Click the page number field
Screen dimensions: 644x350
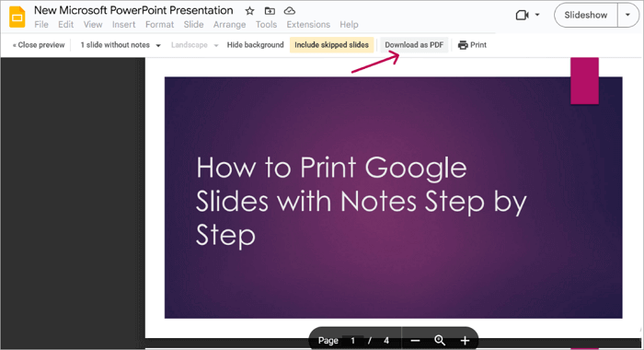352,341
